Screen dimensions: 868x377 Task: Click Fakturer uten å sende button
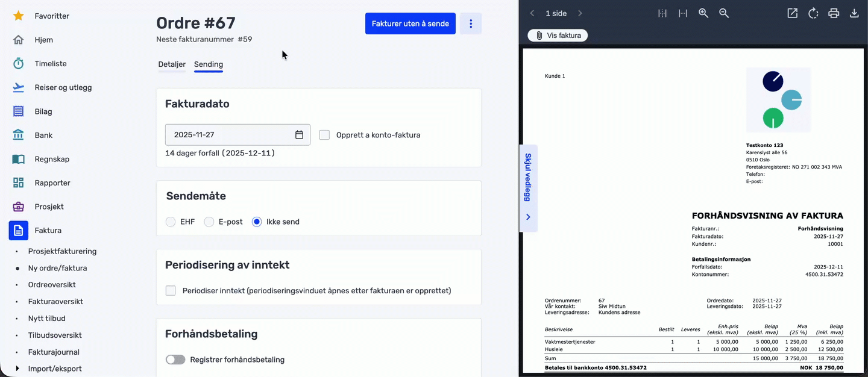[410, 23]
